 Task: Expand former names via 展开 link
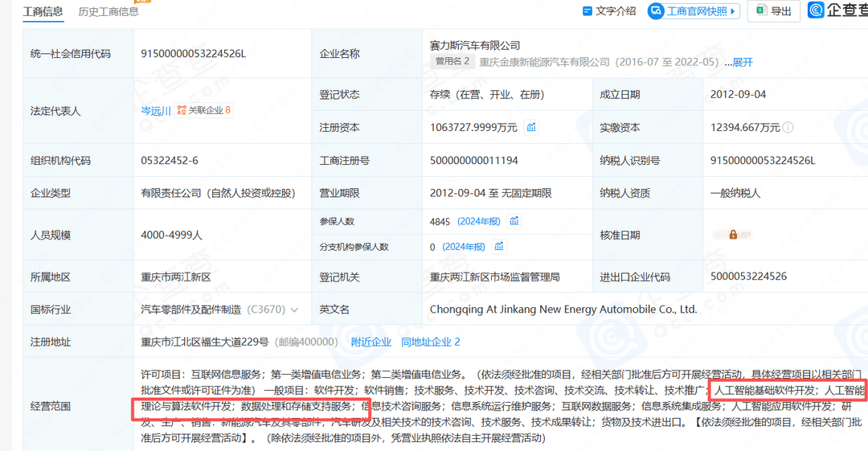pyautogui.click(x=743, y=62)
